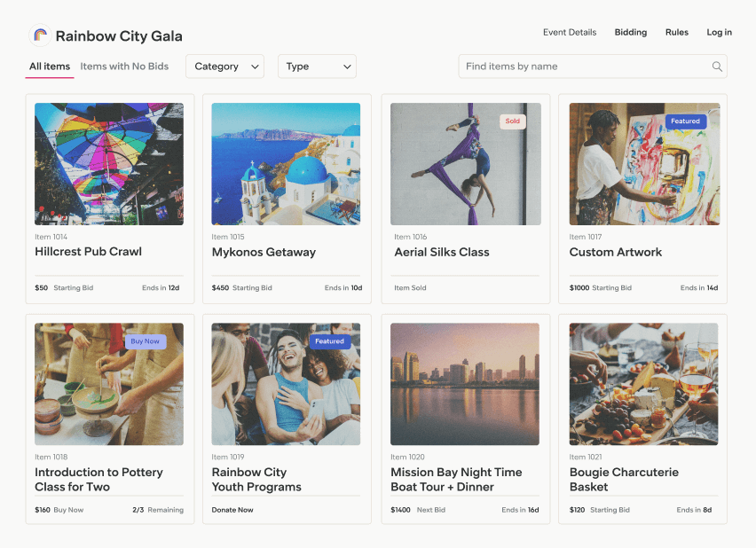This screenshot has width=756, height=548.
Task: Click Introduction to Pottery Class for Two title
Action: [x=98, y=480]
